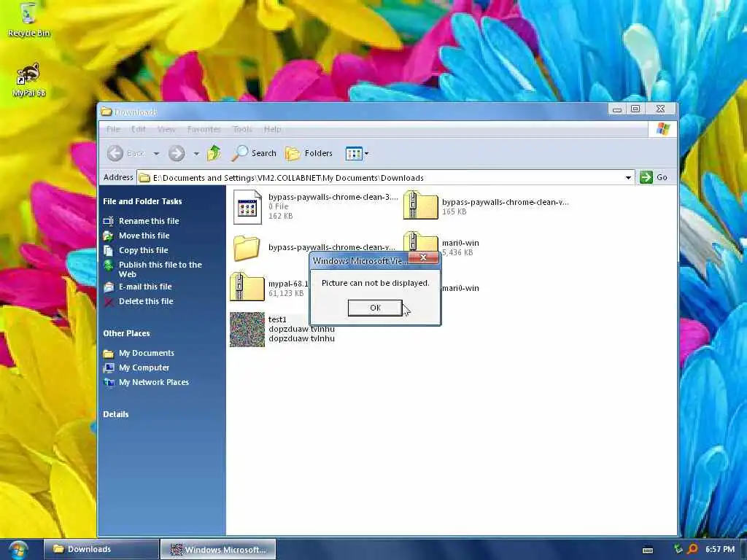The width and height of the screenshot is (747, 560).
Task: Click Move this file
Action: click(x=144, y=236)
